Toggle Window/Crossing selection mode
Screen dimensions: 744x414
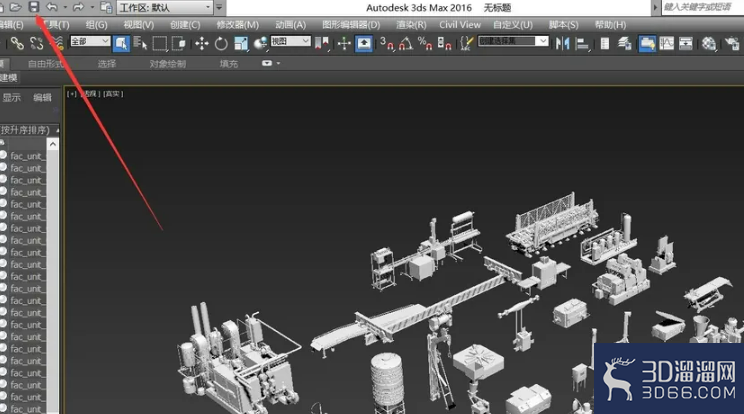tap(178, 44)
